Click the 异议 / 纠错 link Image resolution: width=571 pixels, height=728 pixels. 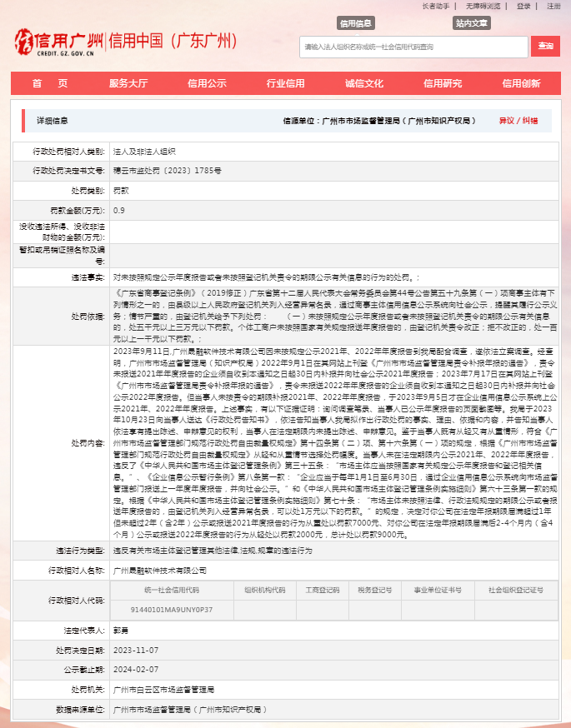coord(518,121)
